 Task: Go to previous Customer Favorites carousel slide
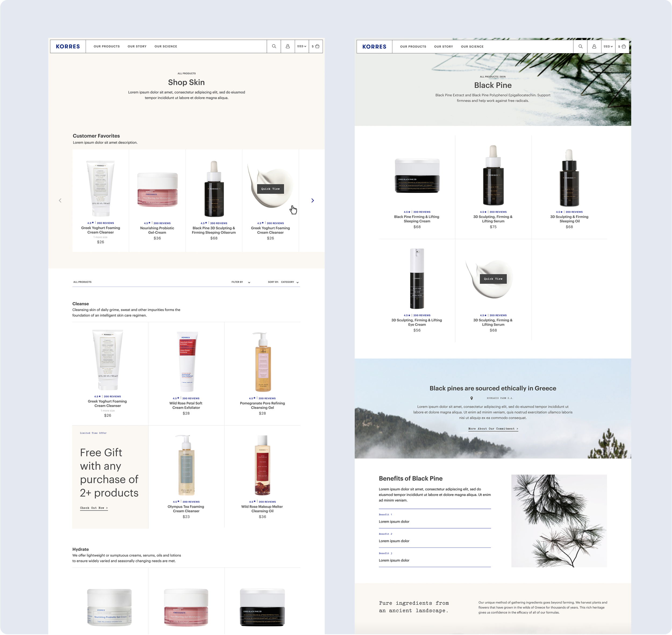pos(60,200)
